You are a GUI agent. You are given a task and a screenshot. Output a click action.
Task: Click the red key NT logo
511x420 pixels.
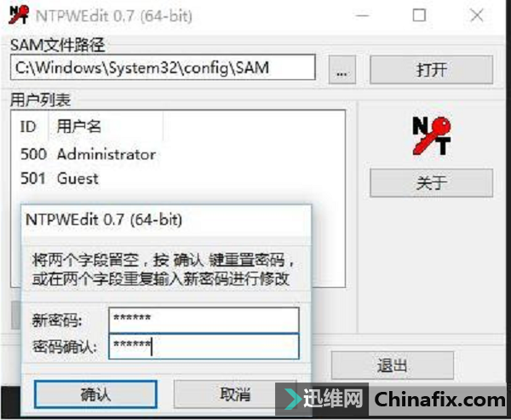click(x=432, y=135)
